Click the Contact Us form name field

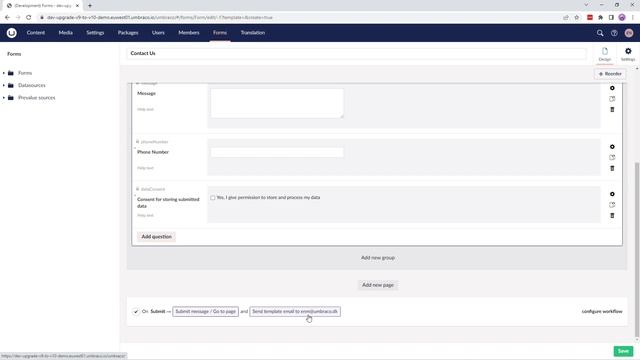[x=356, y=53]
